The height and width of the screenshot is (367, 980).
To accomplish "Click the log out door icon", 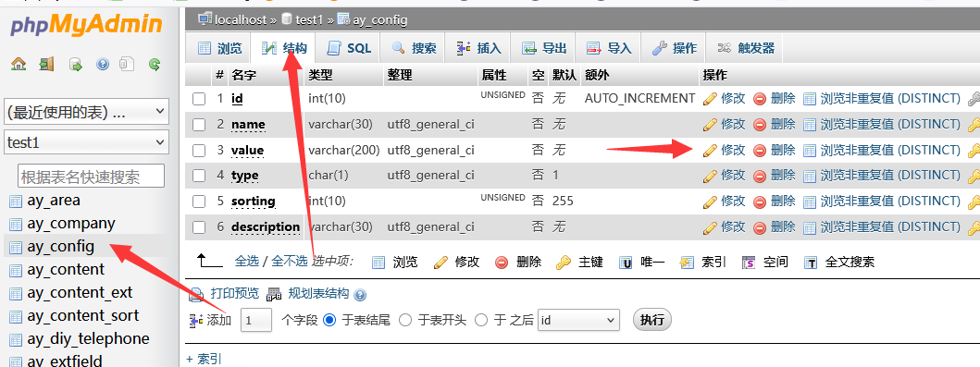I will [x=47, y=64].
